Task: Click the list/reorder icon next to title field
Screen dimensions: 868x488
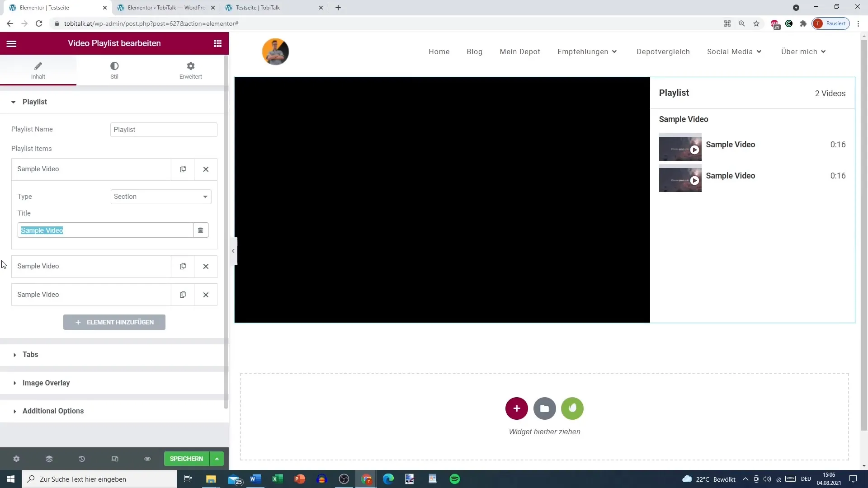Action: tap(201, 230)
